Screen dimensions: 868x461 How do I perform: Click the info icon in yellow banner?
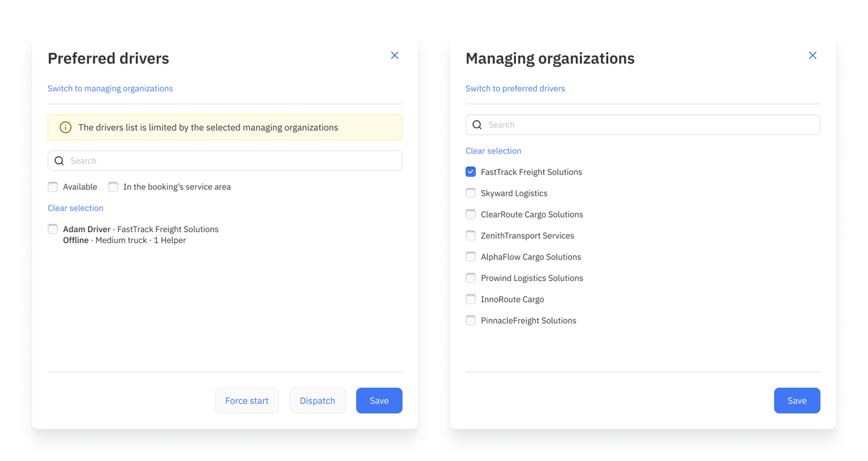point(65,127)
